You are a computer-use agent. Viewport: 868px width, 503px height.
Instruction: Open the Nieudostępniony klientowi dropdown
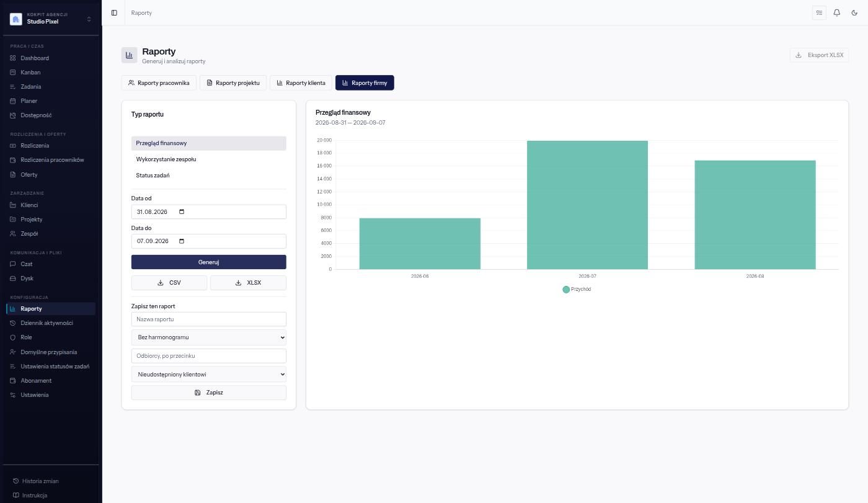tap(209, 375)
